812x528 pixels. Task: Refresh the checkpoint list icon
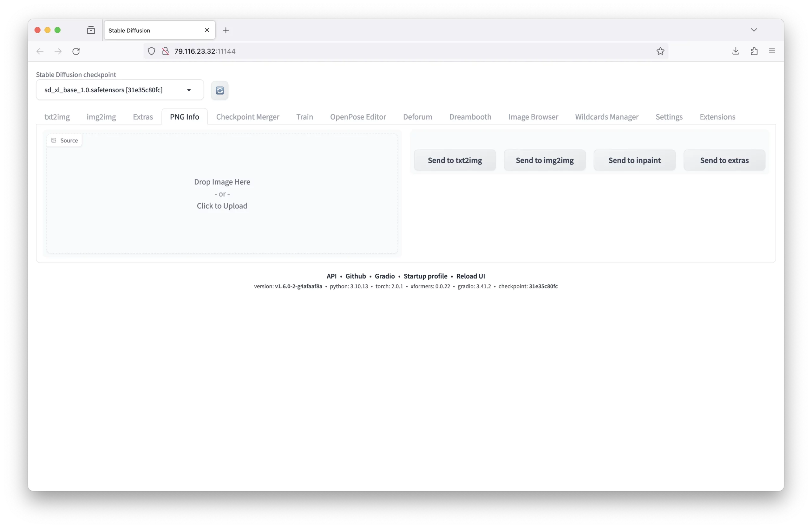point(219,90)
